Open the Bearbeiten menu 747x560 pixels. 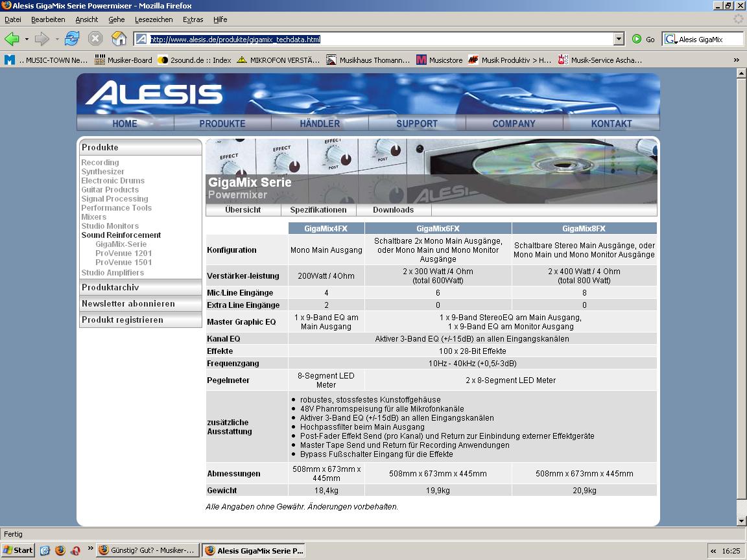48,19
